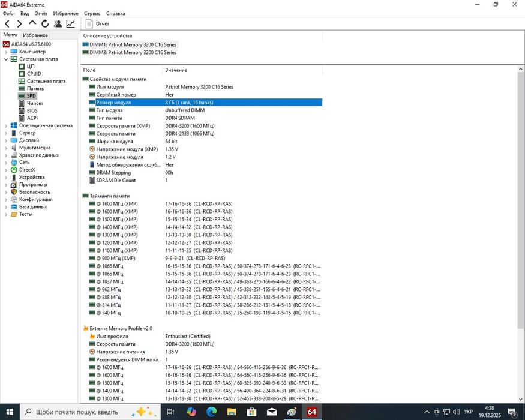The width and height of the screenshot is (525, 420).
Task: Select the Память item in tree
Action: point(35,88)
